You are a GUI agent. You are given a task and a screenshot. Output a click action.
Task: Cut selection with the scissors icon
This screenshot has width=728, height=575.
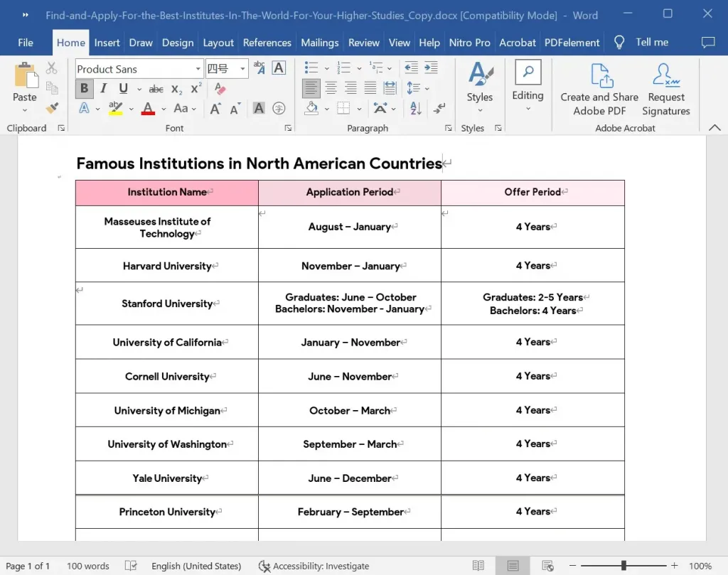pos(51,67)
